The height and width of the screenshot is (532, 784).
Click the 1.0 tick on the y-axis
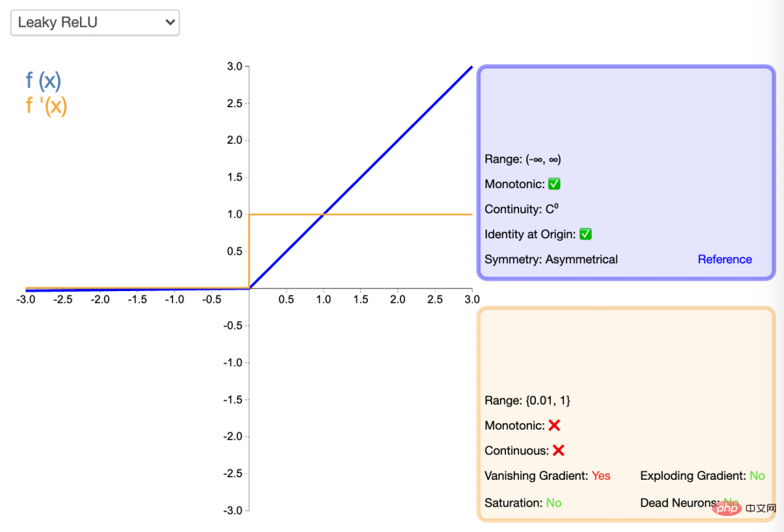(x=234, y=214)
